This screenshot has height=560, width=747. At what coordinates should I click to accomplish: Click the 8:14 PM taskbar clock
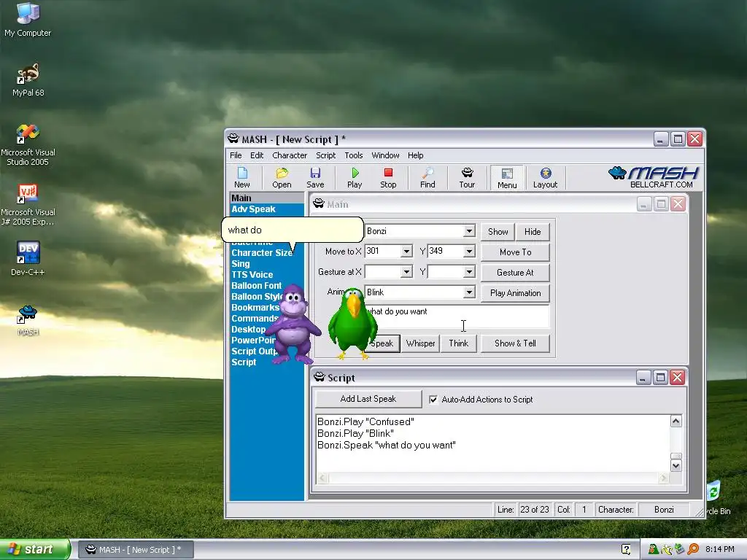[x=719, y=550]
